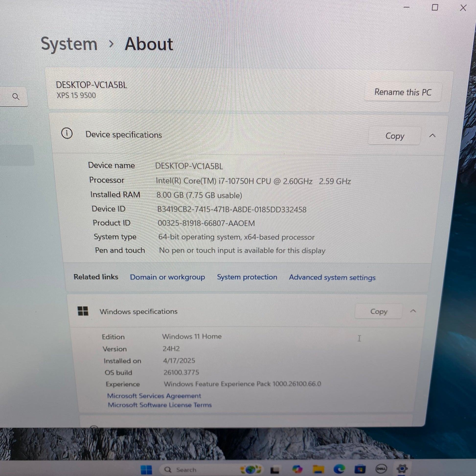Click the Windows Feature Experience Pack value

click(x=242, y=384)
